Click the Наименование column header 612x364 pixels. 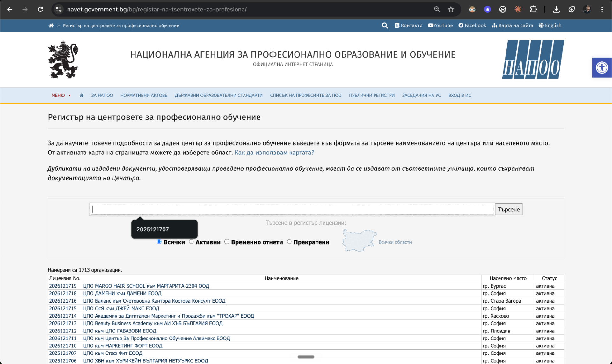(x=281, y=278)
